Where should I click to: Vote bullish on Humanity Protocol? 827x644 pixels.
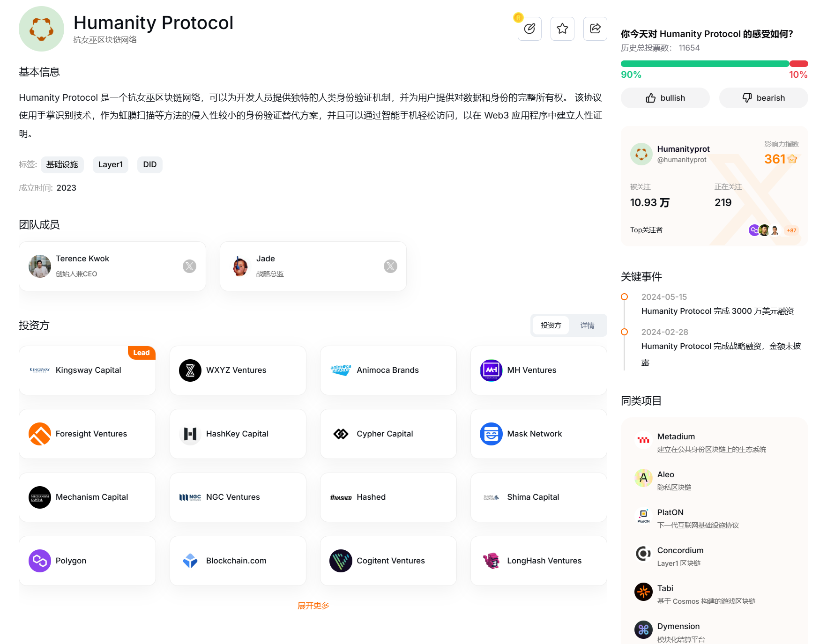click(665, 98)
